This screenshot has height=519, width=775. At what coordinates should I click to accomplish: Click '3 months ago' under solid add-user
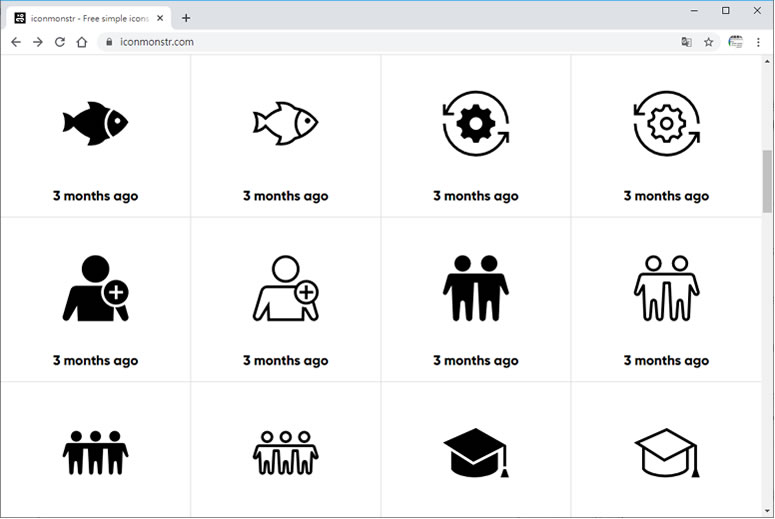coord(95,361)
